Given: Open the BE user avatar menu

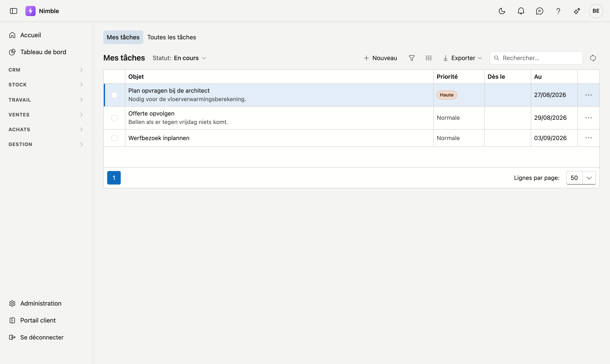Looking at the screenshot, I should [596, 11].
